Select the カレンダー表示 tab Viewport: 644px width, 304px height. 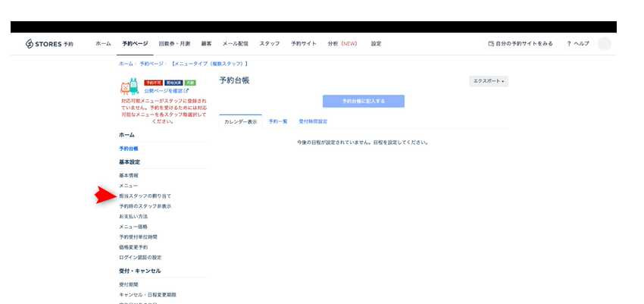(240, 121)
